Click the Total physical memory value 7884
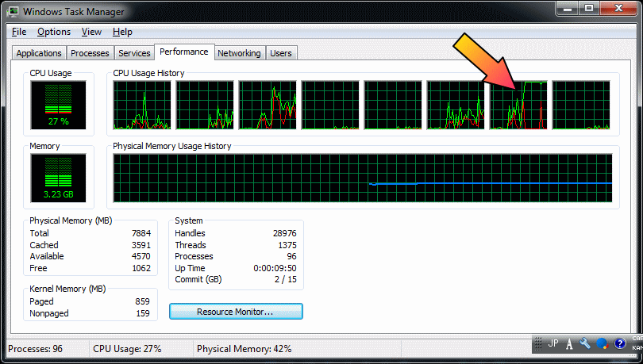The width and height of the screenshot is (643, 364). tap(141, 233)
